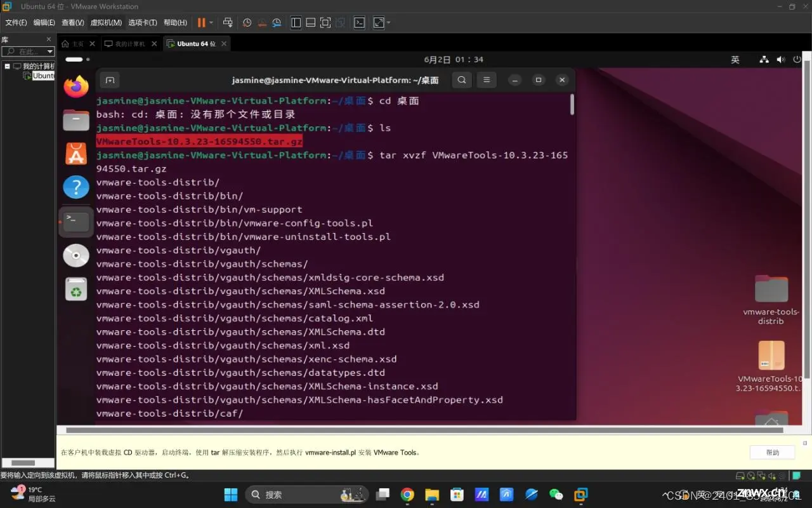Open the App Center in the Ubuntu dock
Viewport: 812px width, 508px height.
[76, 154]
